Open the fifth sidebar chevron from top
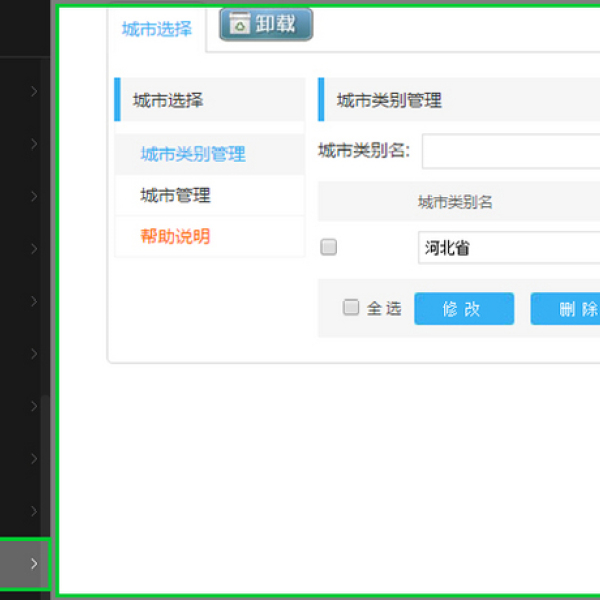 [x=34, y=301]
